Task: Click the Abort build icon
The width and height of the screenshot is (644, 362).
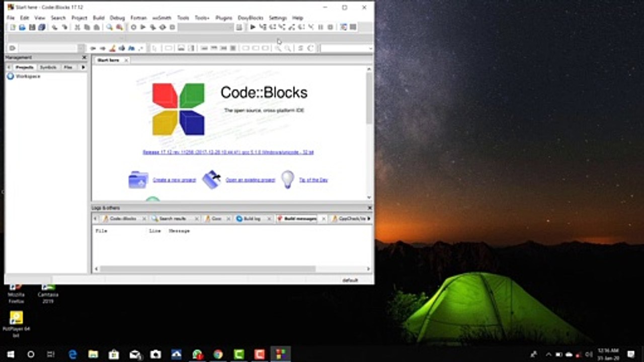Action: 172,27
